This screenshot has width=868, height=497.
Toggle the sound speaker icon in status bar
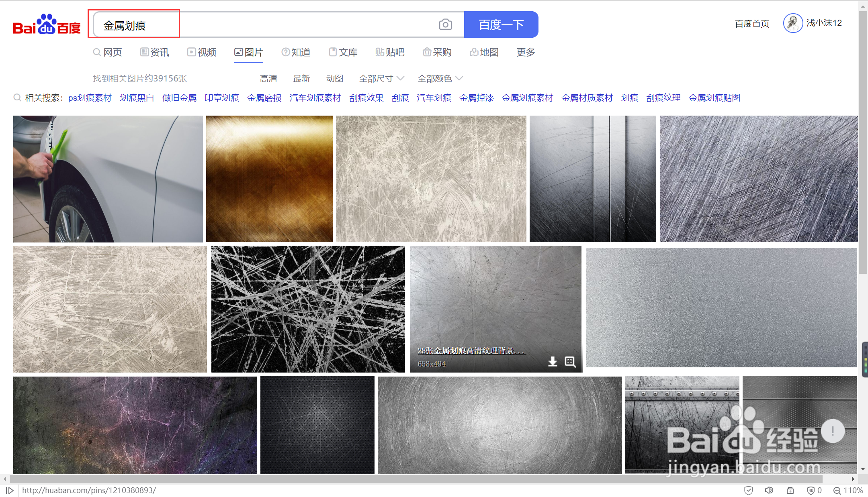[769, 490]
